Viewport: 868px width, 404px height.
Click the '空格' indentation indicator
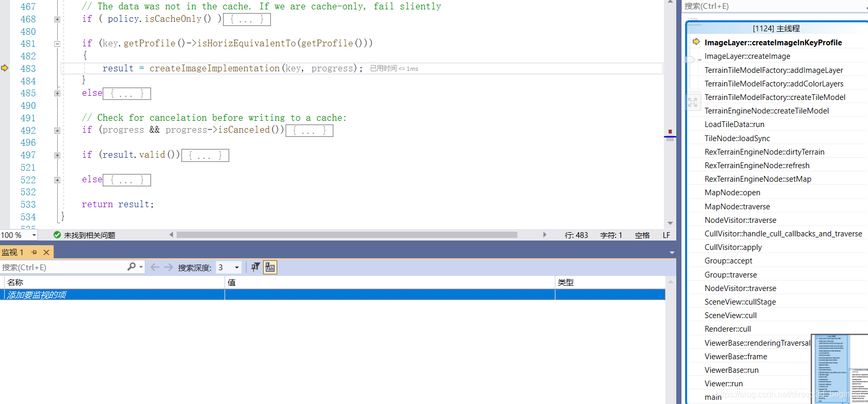642,235
